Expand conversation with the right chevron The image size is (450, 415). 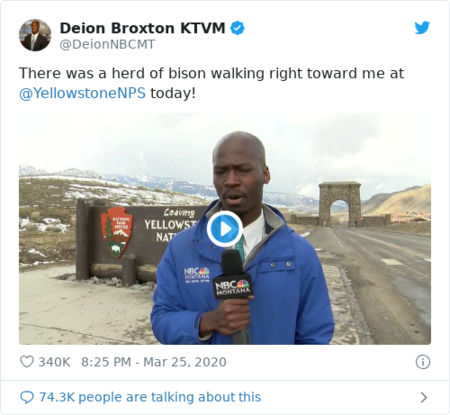point(424,397)
